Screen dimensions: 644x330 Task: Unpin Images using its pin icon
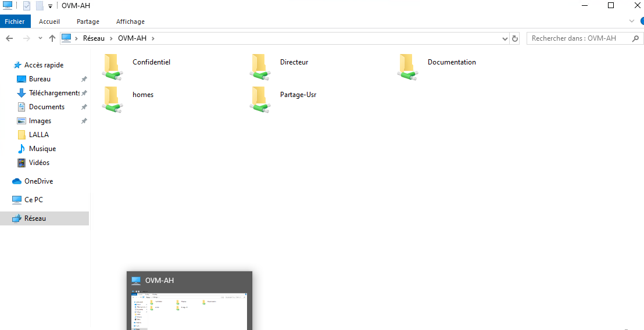click(84, 121)
